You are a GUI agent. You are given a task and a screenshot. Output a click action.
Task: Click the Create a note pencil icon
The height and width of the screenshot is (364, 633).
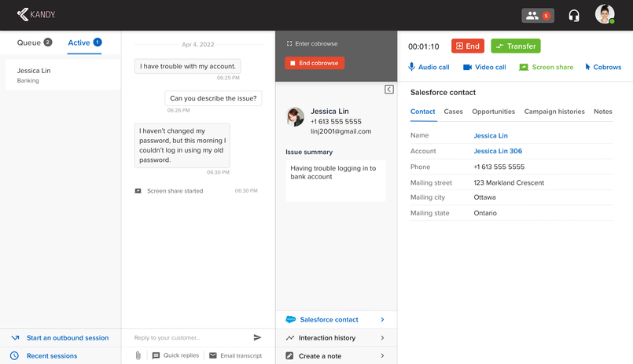coord(289,355)
